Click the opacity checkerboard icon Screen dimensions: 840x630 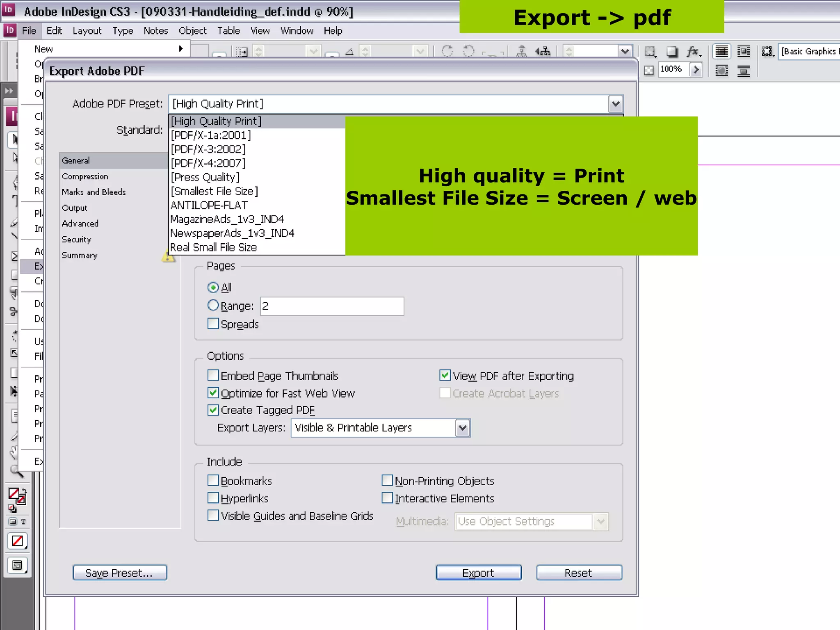(648, 71)
